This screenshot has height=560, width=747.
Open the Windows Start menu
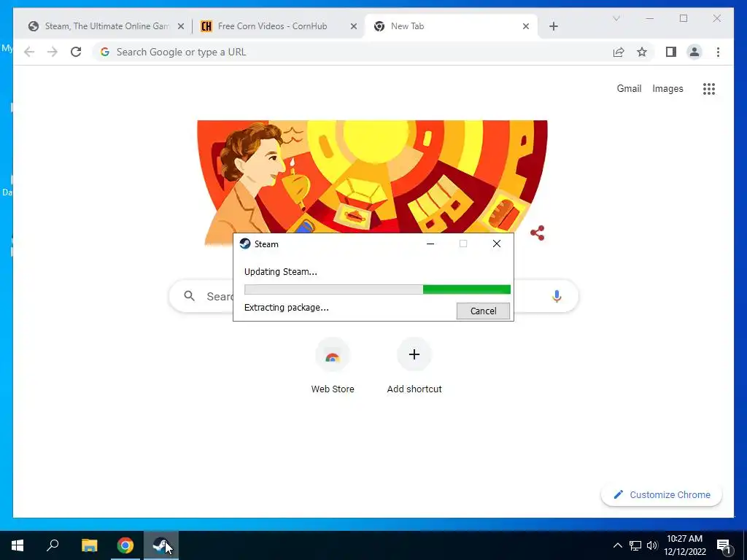pos(18,545)
